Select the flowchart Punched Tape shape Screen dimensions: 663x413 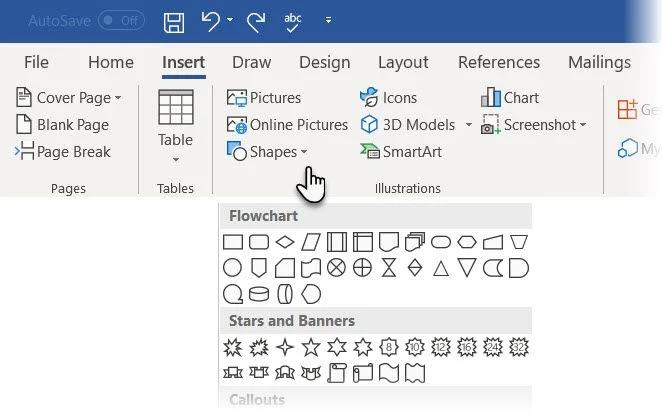311,268
